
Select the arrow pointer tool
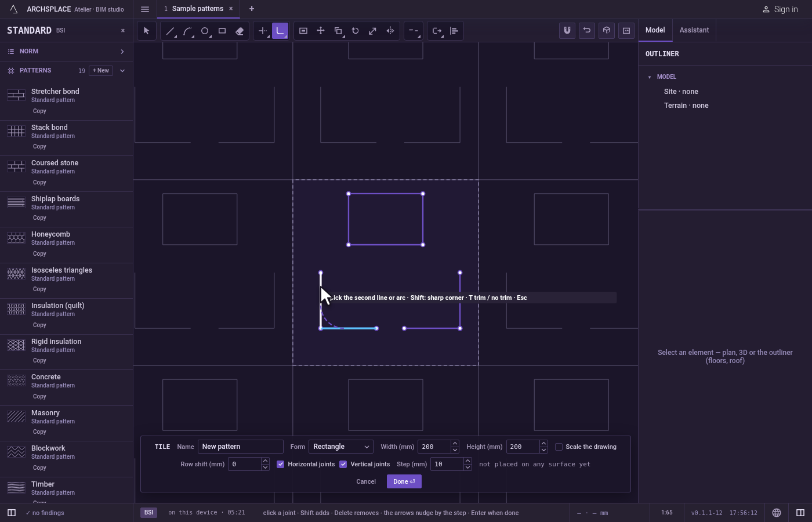click(x=146, y=31)
